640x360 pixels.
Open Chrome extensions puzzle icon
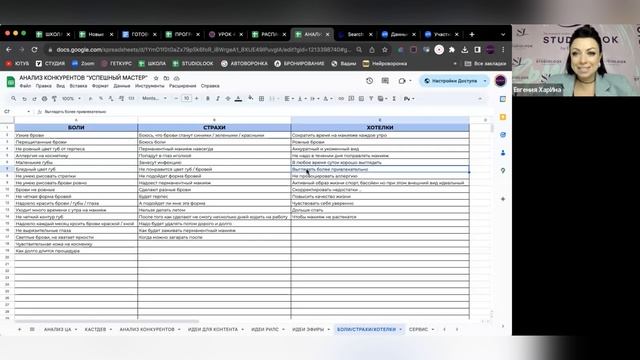point(452,49)
